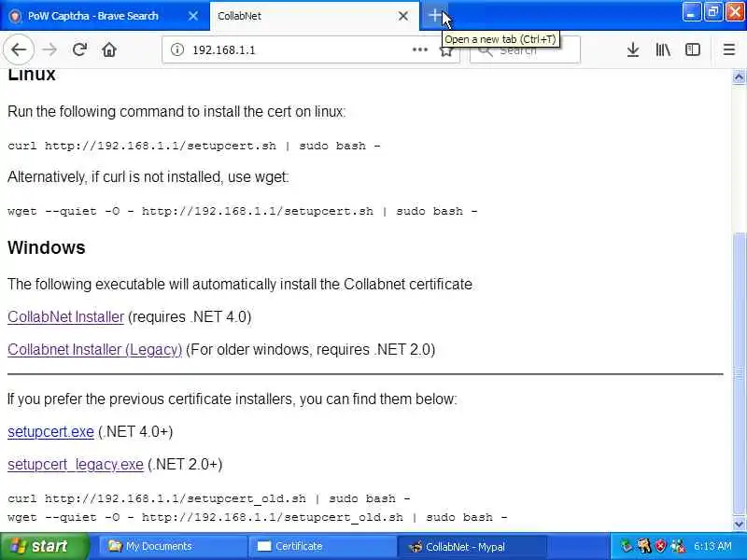Open the downloads panel
The width and height of the screenshot is (747, 560).
tap(633, 49)
